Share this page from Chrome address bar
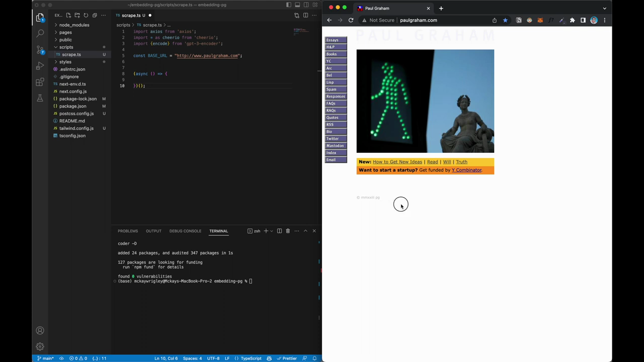Screen dimensions: 644x362 494,20
